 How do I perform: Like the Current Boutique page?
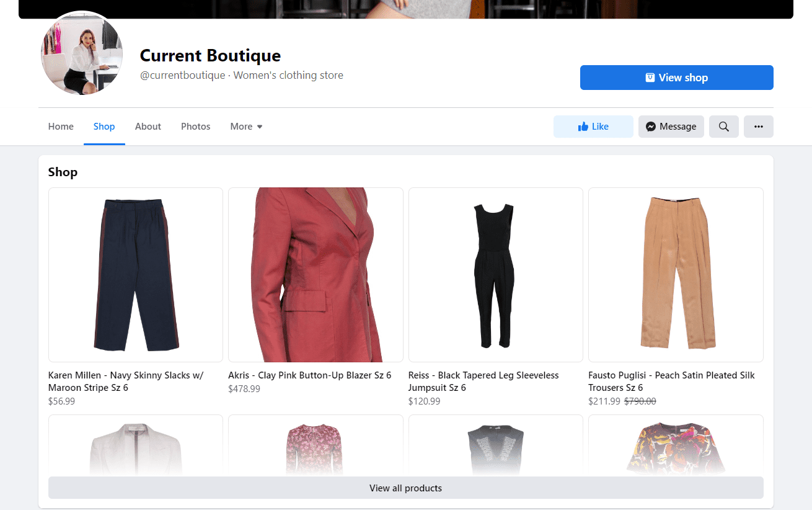[x=593, y=127]
